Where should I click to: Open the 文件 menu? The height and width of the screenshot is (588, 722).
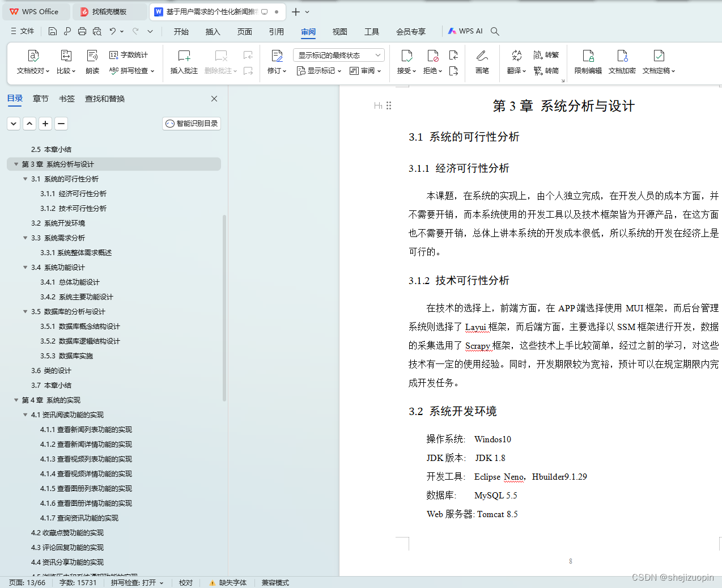point(23,31)
